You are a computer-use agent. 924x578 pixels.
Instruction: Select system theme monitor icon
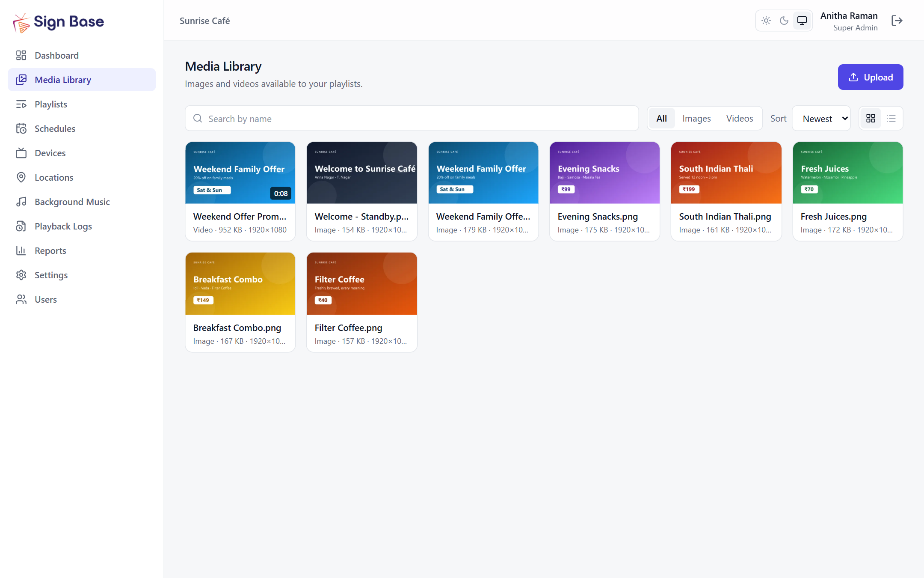pos(802,21)
